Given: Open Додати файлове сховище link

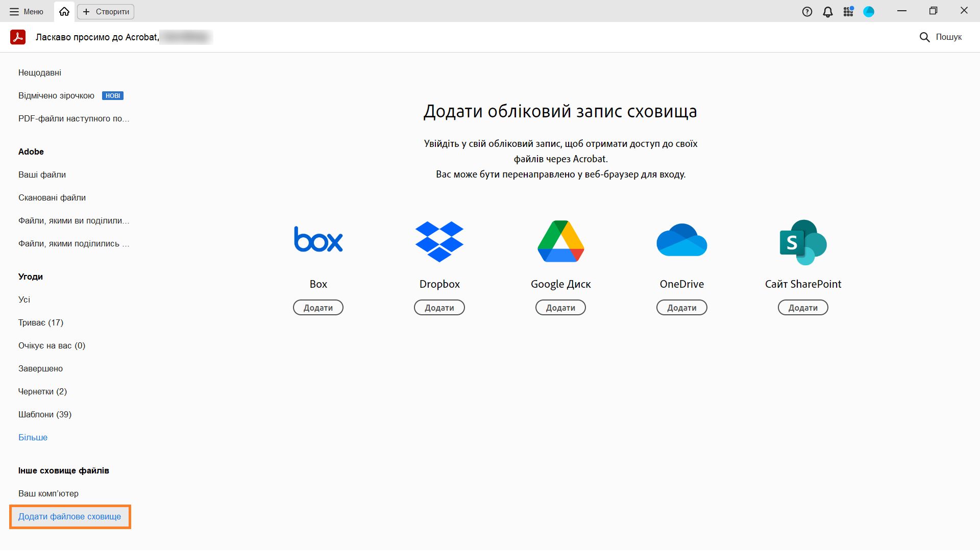Looking at the screenshot, I should click(70, 516).
